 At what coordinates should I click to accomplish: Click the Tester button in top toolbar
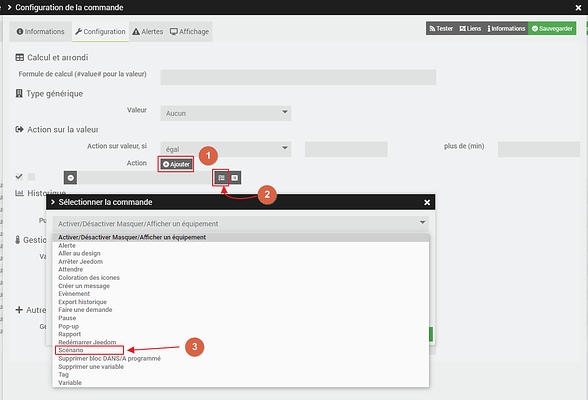pyautogui.click(x=441, y=28)
